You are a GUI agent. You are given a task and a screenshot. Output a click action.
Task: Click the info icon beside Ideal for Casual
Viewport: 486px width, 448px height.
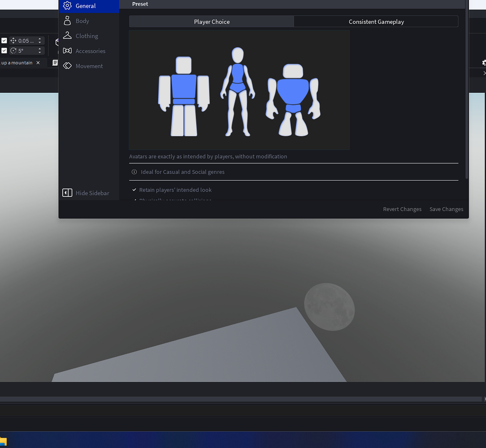pos(134,172)
